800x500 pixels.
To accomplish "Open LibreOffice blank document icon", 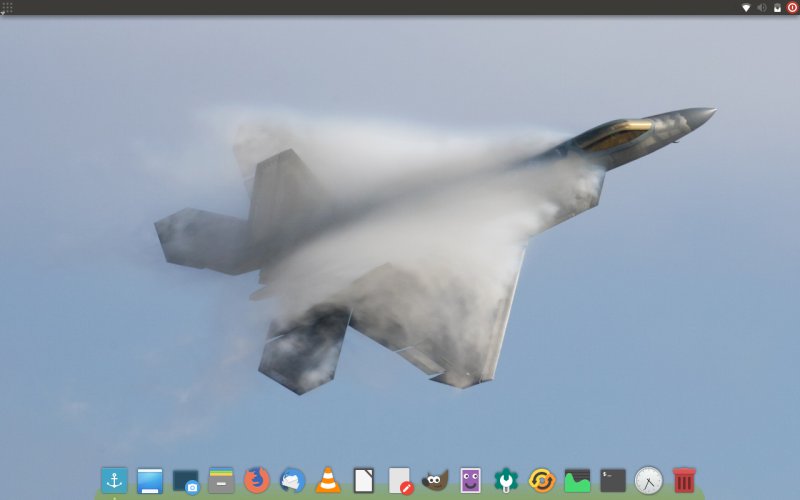I will pos(364,480).
